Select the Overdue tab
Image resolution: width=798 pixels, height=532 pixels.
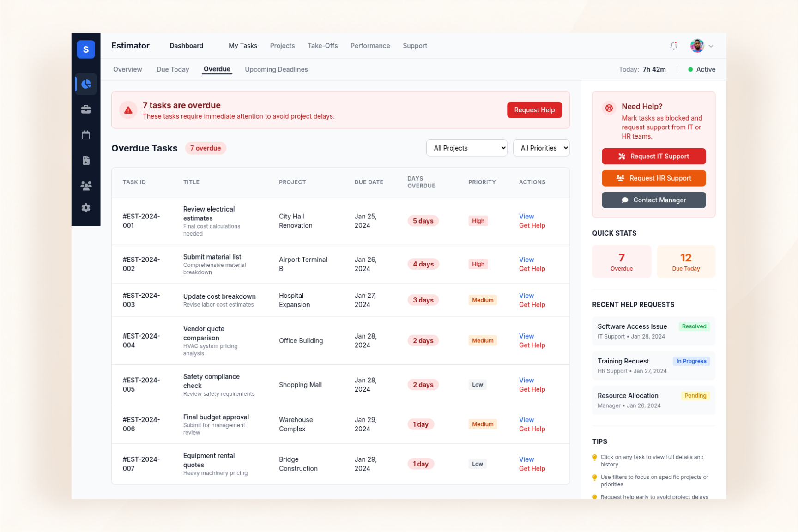pyautogui.click(x=217, y=69)
